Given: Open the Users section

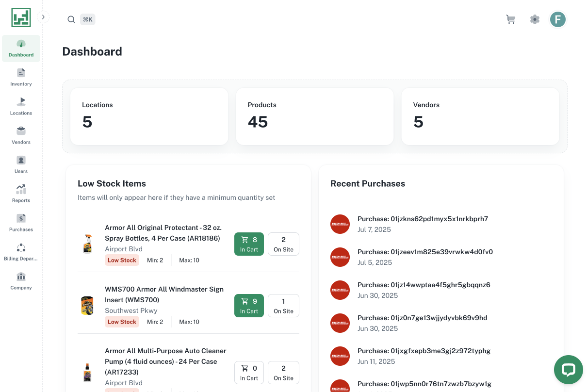Looking at the screenshot, I should point(21,165).
